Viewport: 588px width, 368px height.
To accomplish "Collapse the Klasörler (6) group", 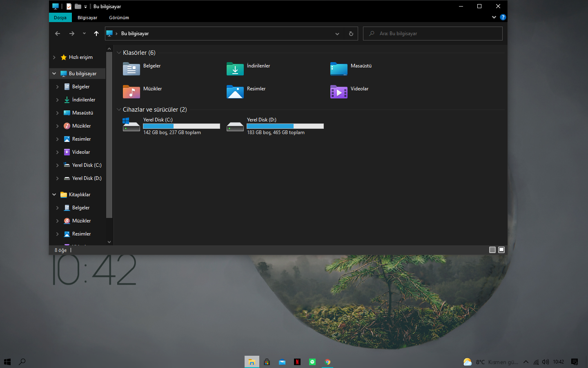I will (x=119, y=53).
